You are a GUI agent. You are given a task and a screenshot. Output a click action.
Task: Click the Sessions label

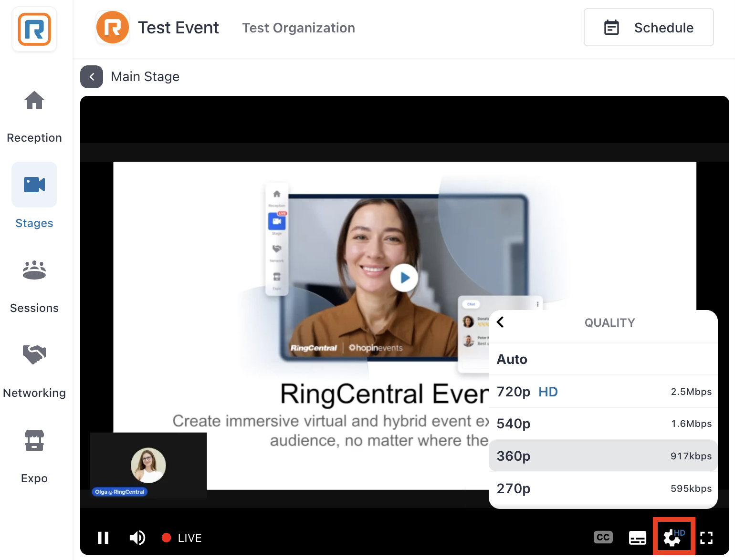click(34, 308)
